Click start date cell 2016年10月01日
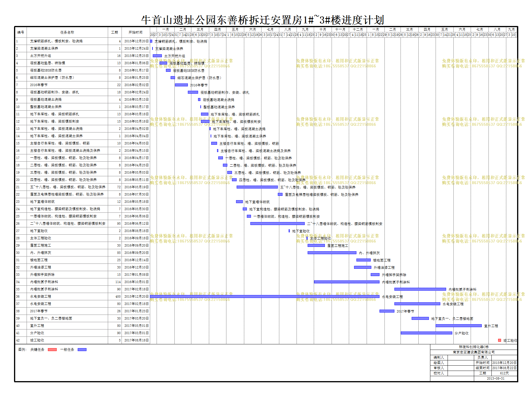 coord(136,282)
